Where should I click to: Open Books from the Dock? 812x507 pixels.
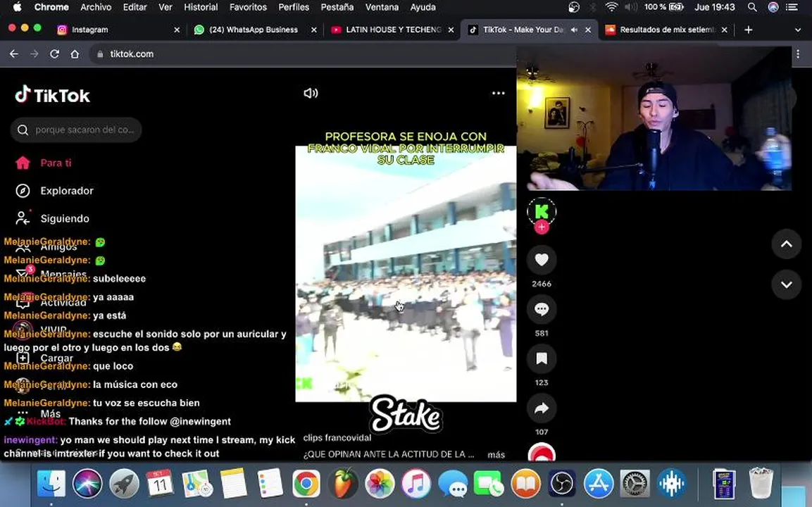[525, 484]
